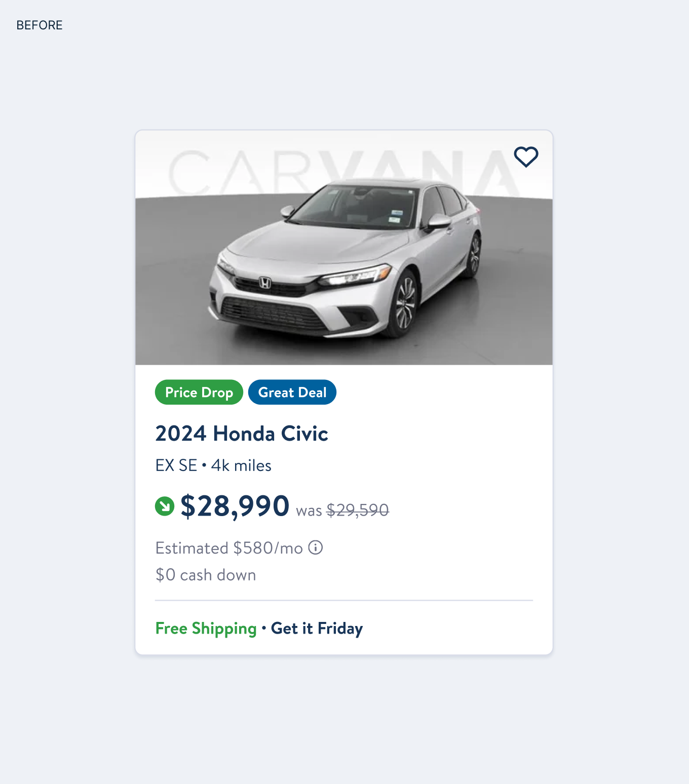The image size is (689, 784).
Task: Click the Get it Friday delivery text
Action: point(317,629)
